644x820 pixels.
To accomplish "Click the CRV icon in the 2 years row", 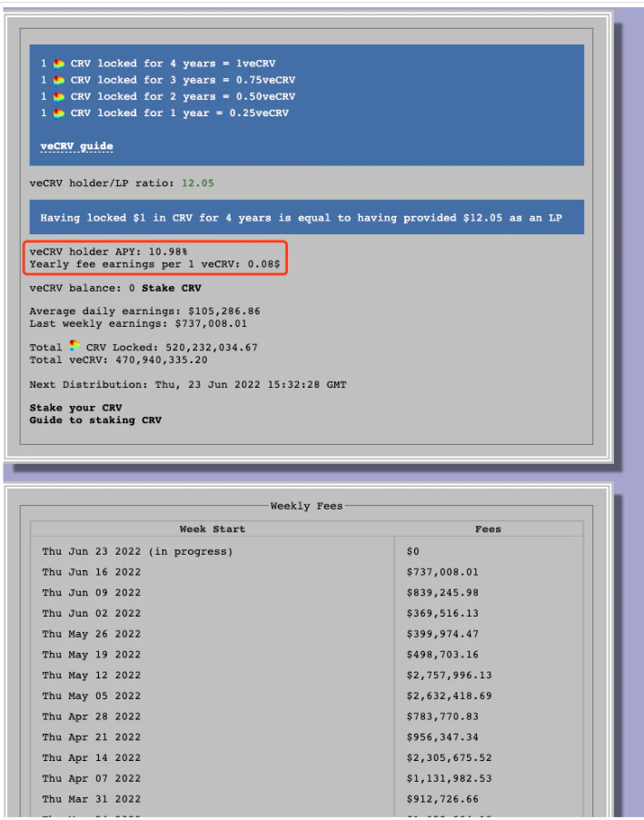I will click(x=59, y=96).
